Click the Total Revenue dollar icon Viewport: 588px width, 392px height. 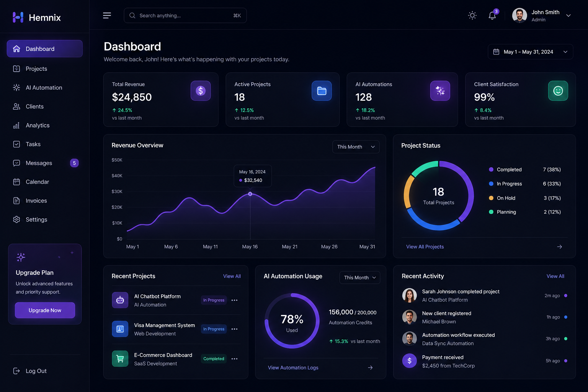201,91
